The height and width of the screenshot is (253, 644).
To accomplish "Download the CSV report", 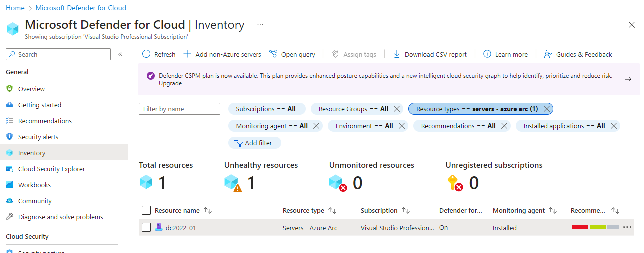I will coord(430,54).
